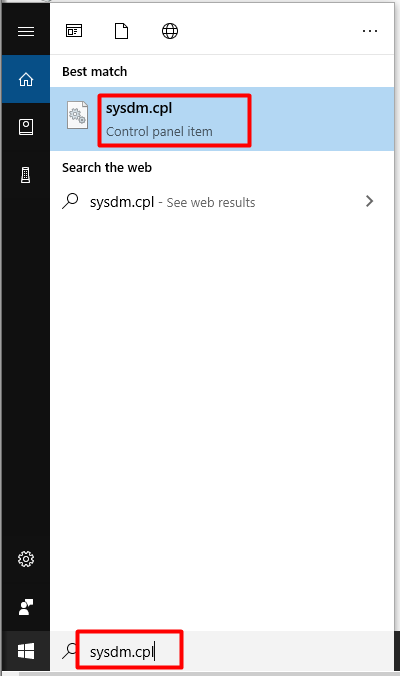Open the Feedback icon in sidebar

tap(26, 607)
